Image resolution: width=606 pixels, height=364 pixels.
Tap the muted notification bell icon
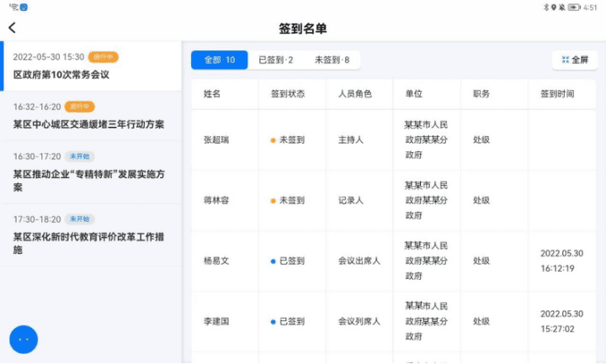point(562,7)
